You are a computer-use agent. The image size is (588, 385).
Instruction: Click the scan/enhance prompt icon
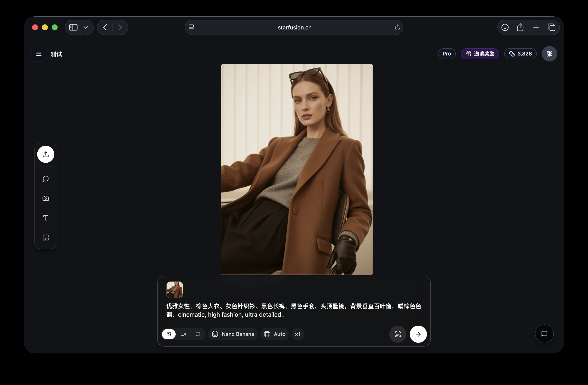[x=398, y=334]
